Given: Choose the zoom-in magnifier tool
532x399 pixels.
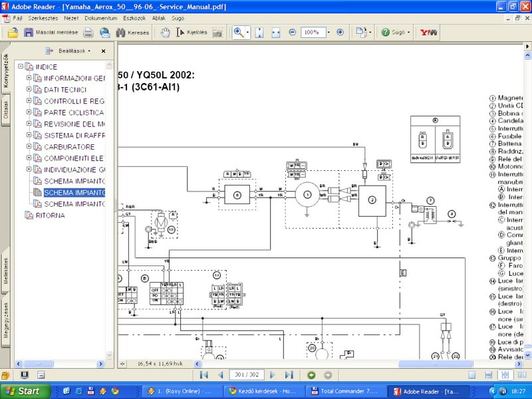Looking at the screenshot, I should click(239, 33).
